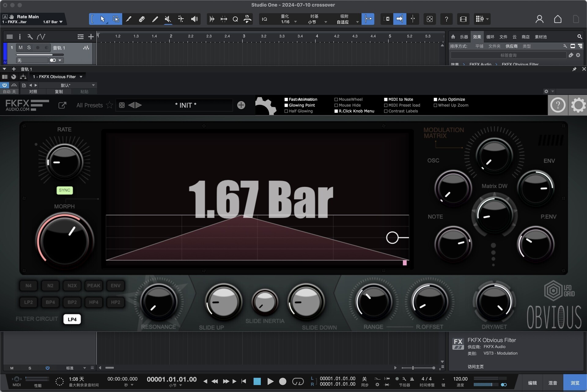Open the 文件 browser tab

[503, 37]
